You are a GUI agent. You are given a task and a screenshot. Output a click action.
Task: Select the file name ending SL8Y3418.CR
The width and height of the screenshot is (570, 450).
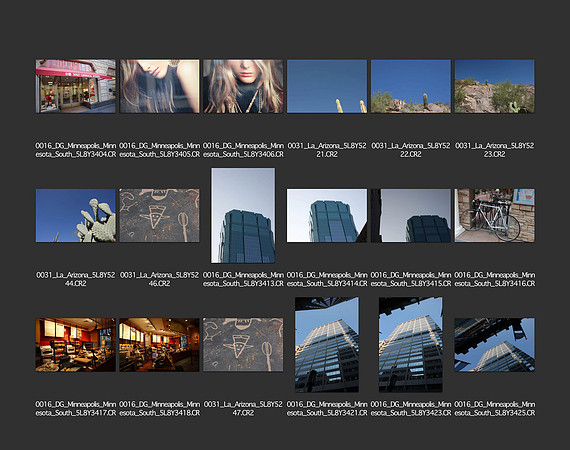tap(160, 409)
